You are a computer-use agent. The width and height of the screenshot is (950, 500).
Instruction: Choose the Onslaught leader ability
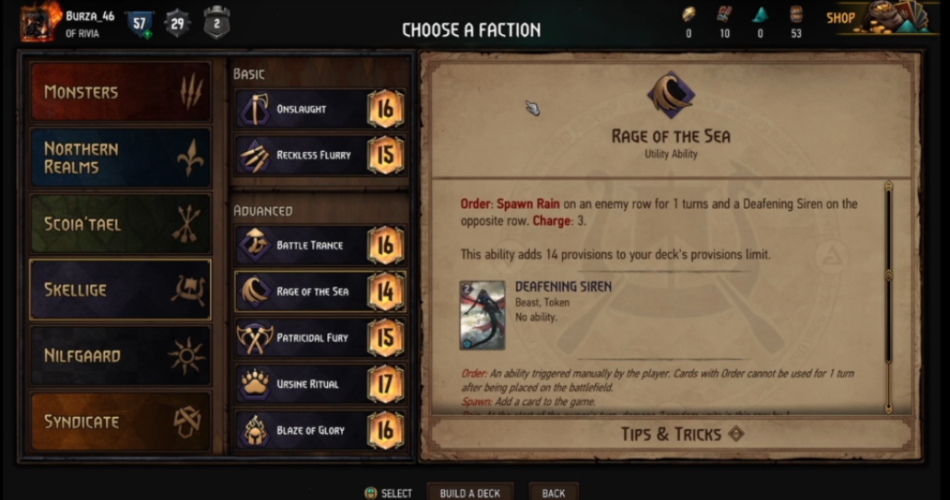(321, 109)
